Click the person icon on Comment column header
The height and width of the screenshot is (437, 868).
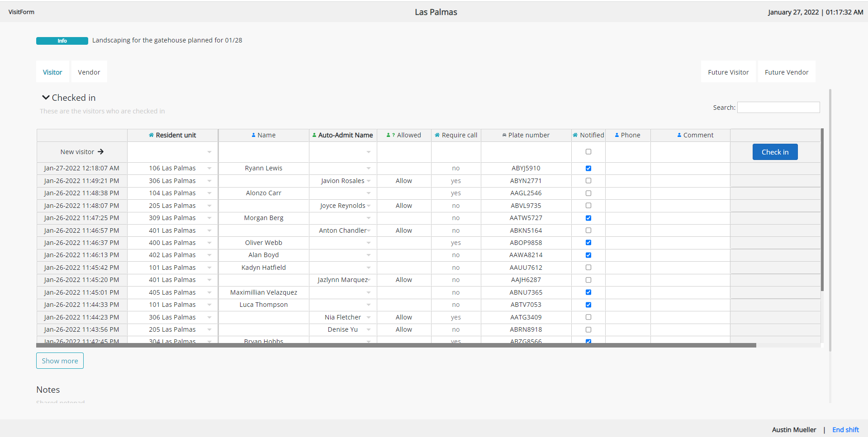pos(679,135)
